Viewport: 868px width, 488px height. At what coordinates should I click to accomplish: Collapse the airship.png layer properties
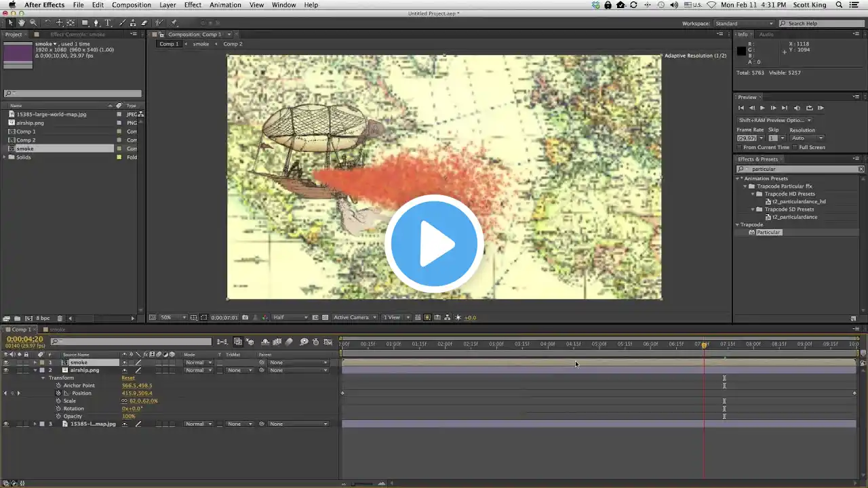coord(35,371)
